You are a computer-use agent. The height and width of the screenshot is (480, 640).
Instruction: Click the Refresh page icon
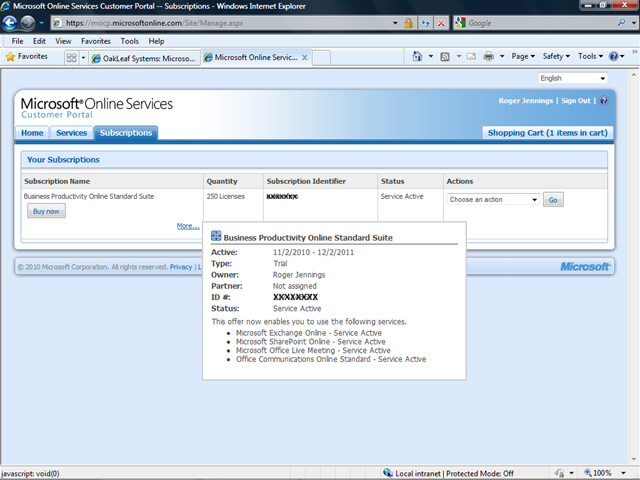[425, 23]
